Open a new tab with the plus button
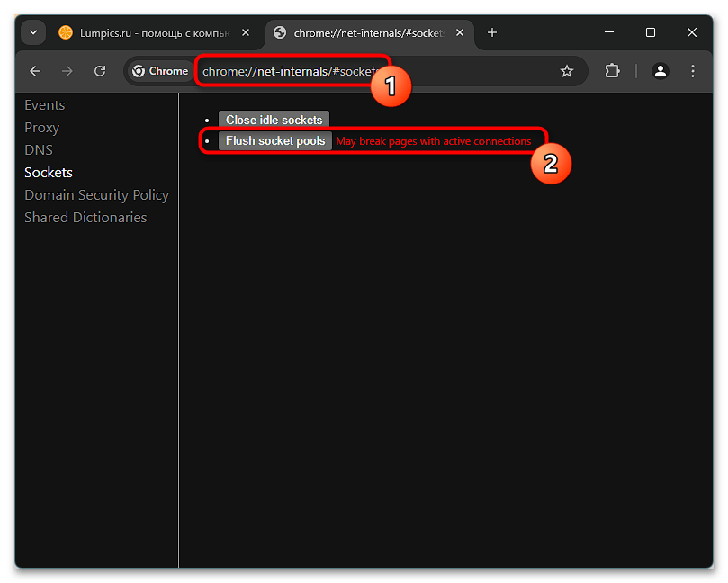The width and height of the screenshot is (728, 583). click(492, 32)
